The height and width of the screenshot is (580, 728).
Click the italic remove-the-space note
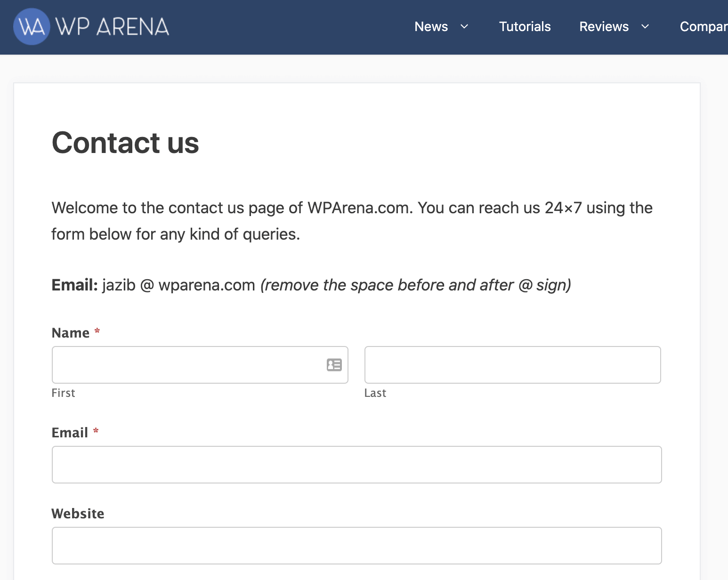pos(416,285)
